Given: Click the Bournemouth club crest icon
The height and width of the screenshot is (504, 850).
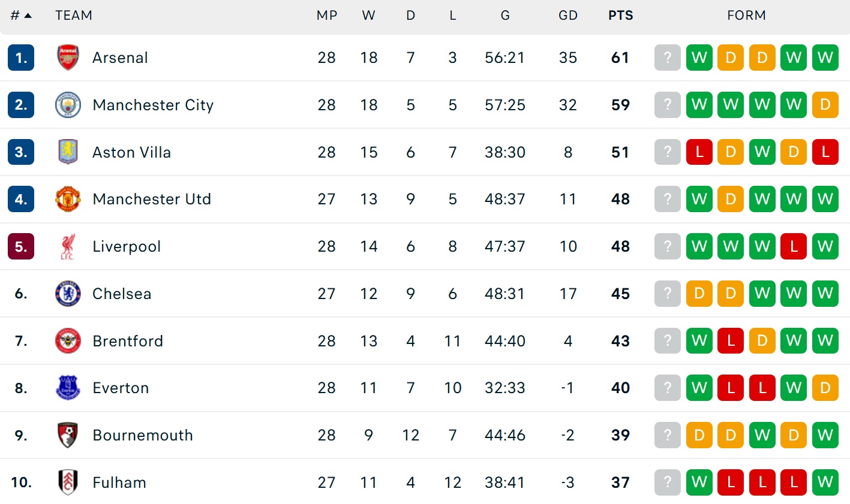Looking at the screenshot, I should coord(68,435).
